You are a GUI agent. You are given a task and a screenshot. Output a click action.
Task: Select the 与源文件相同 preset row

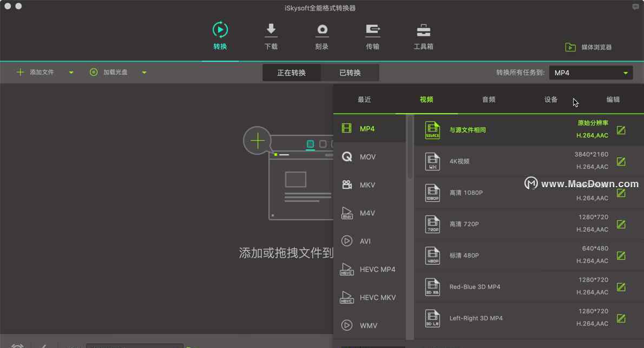pos(529,130)
